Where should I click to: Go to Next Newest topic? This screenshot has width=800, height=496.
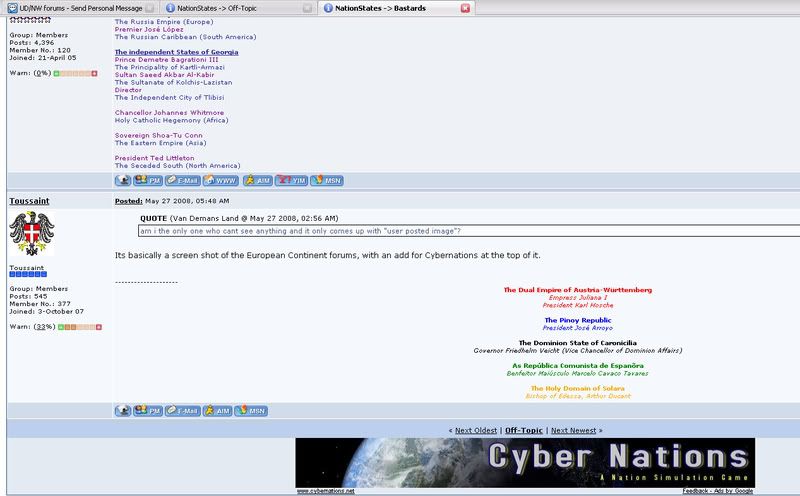575,429
